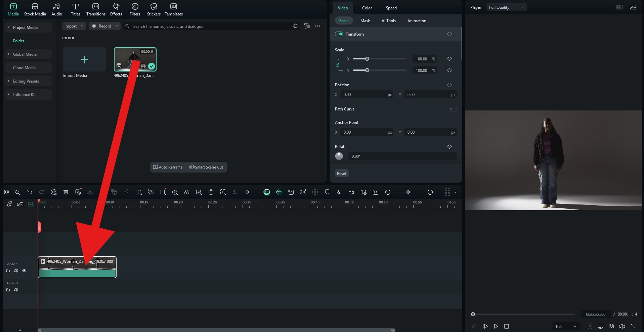Viewport: 644px width, 332px height.
Task: Choose the arrow selection tool in timeline toolbar
Action: point(17,192)
